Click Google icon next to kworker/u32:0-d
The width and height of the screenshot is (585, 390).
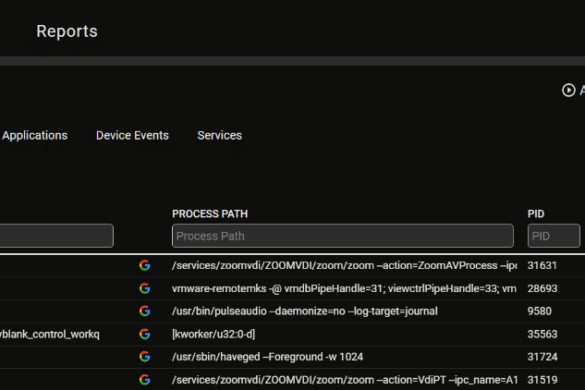[145, 334]
